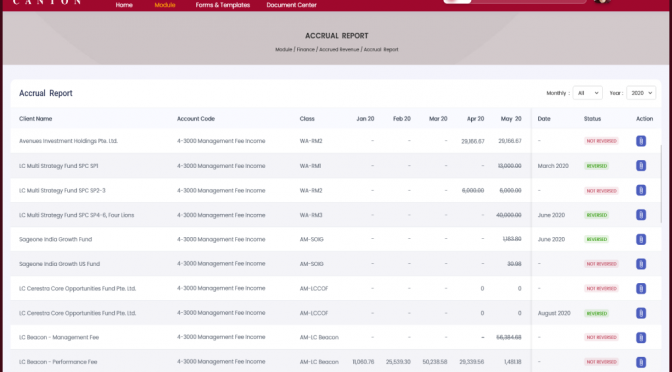Viewport: 672px width, 372px height.
Task: Click the Accrual Report table heading
Action: [x=45, y=93]
